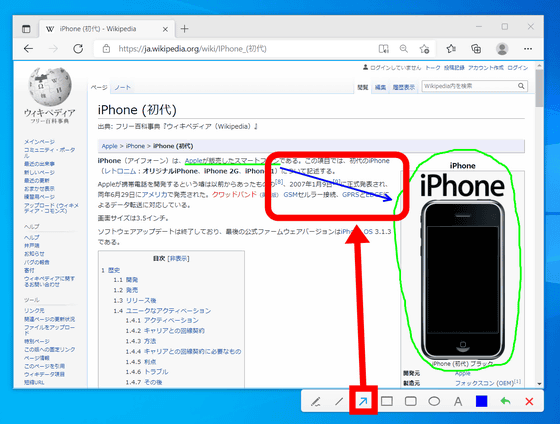Screen dimensions: 560x424
Task: Jump to section 1.4 ユニークなアクティベーション
Action: pos(168,311)
